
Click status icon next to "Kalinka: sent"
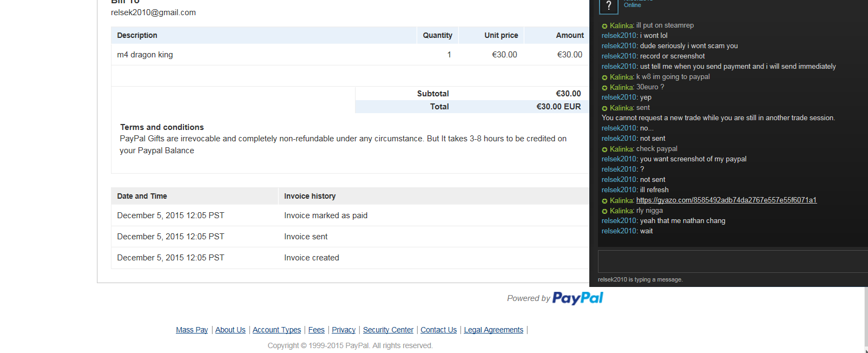[604, 108]
